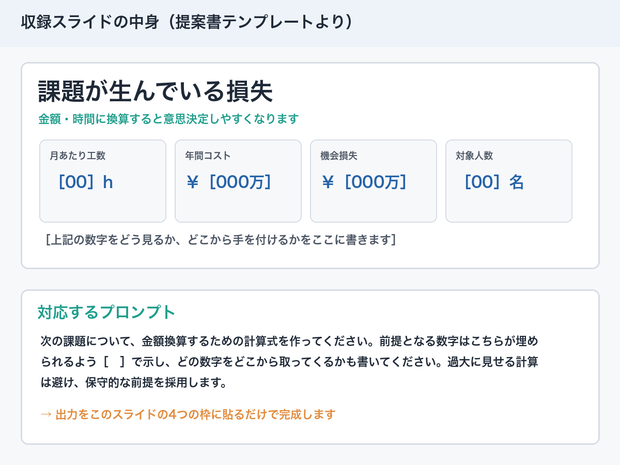
Task: Select the 年間コスト metric card
Action: 238,181
